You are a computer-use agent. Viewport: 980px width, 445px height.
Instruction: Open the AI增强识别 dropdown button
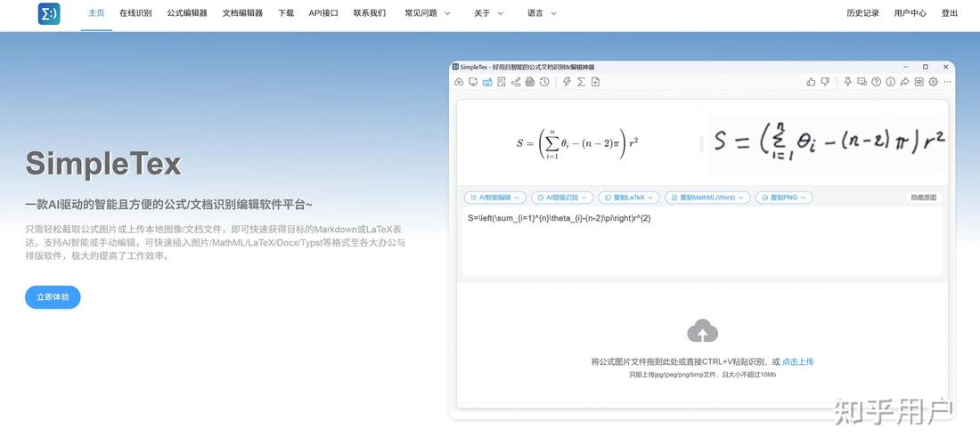(x=562, y=198)
